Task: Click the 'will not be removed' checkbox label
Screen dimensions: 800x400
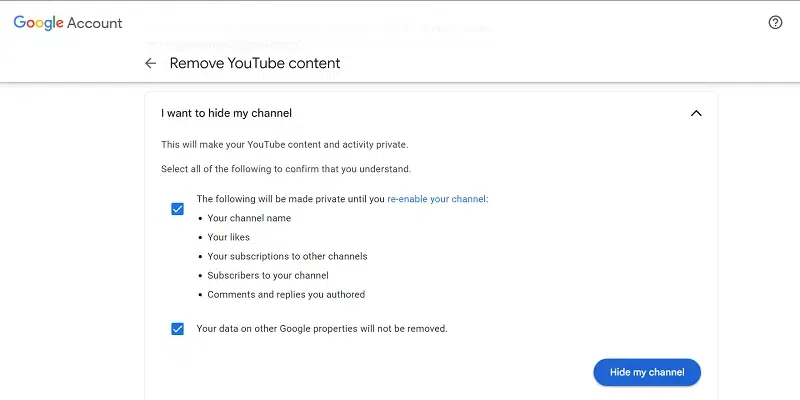Action: pos(321,328)
